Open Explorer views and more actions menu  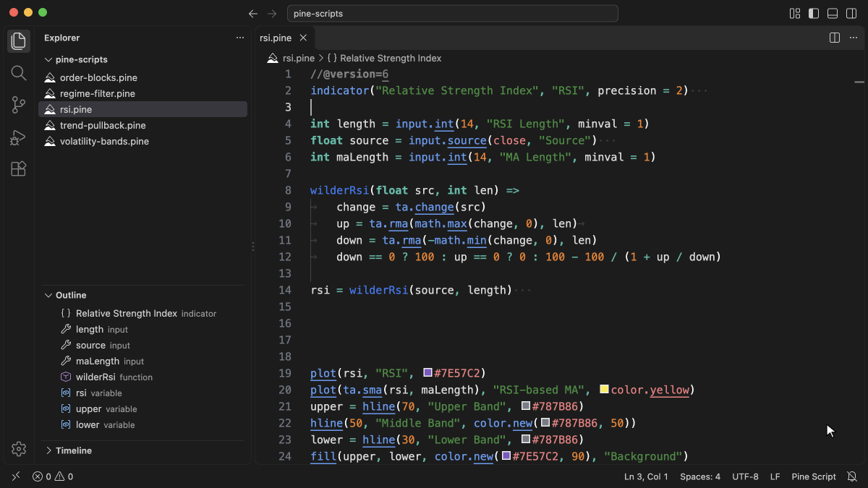pyautogui.click(x=240, y=38)
